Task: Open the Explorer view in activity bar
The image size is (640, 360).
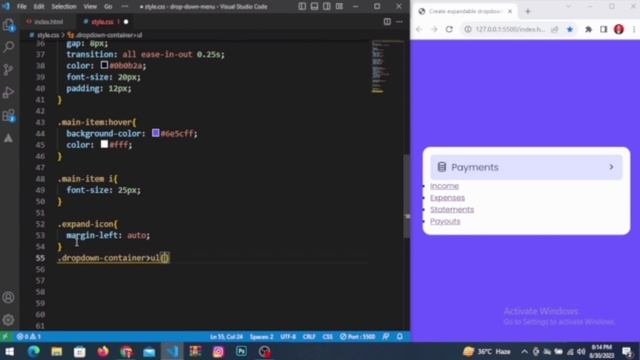Action: tap(9, 25)
